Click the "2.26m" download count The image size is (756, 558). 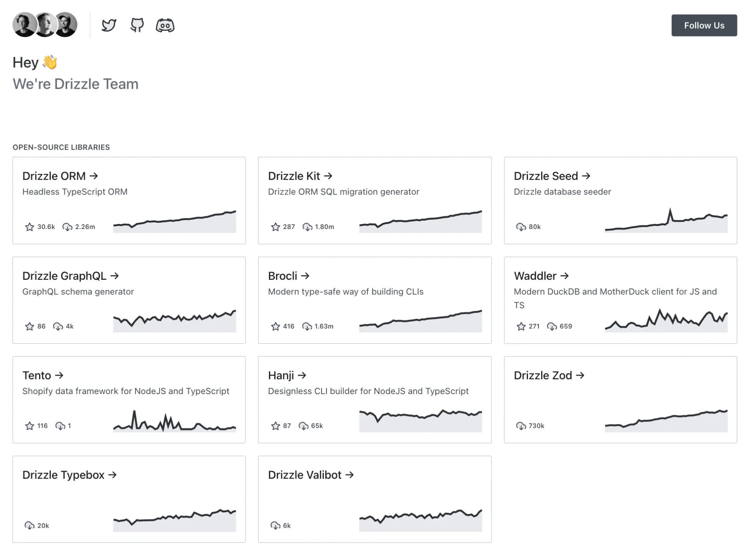point(85,227)
